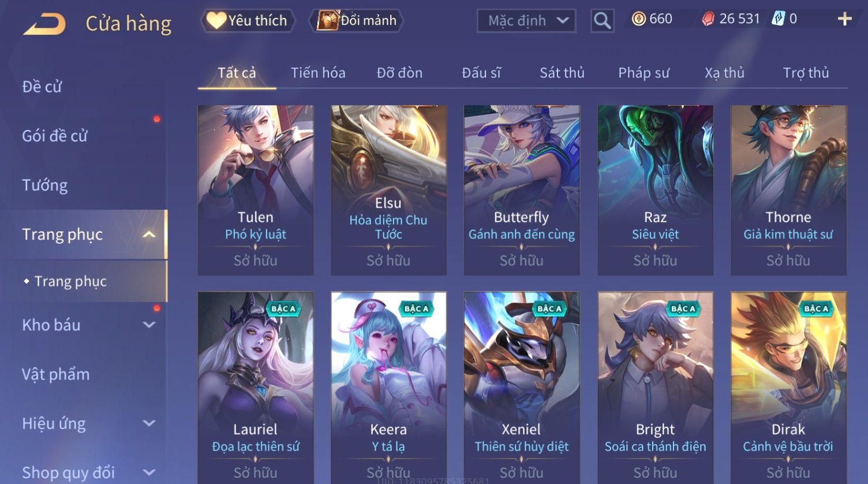Screen dimensions: 868x484
Task: Tap the plus icon to add currency
Action: click(x=844, y=19)
